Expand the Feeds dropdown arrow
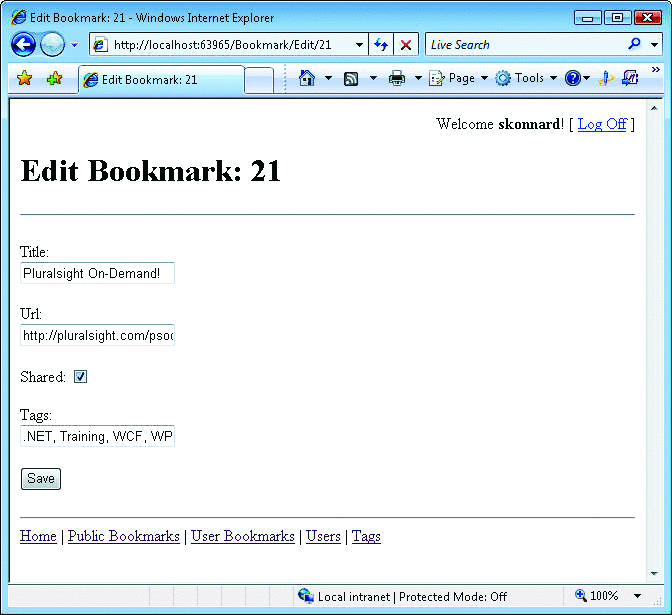 pyautogui.click(x=373, y=78)
